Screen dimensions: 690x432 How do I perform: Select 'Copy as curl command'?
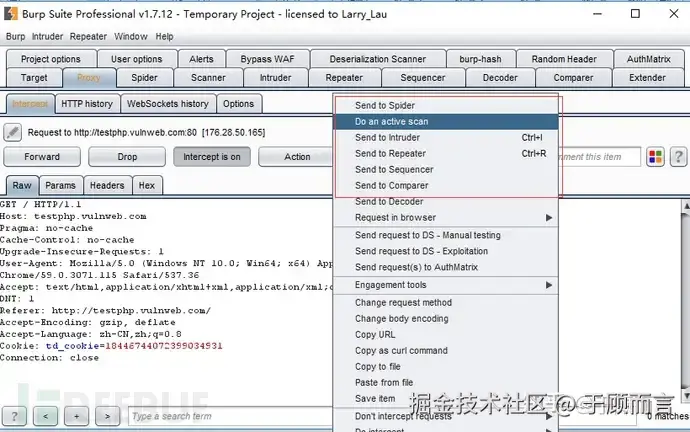click(445, 350)
